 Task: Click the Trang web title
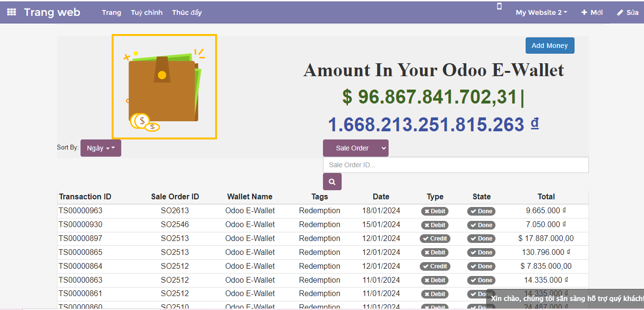52,12
